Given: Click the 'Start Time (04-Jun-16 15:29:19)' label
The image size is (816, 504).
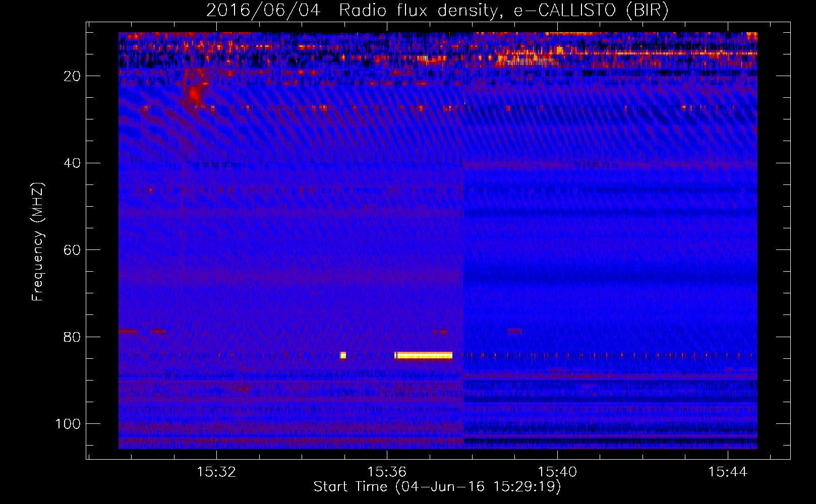Looking at the screenshot, I should point(437,487).
